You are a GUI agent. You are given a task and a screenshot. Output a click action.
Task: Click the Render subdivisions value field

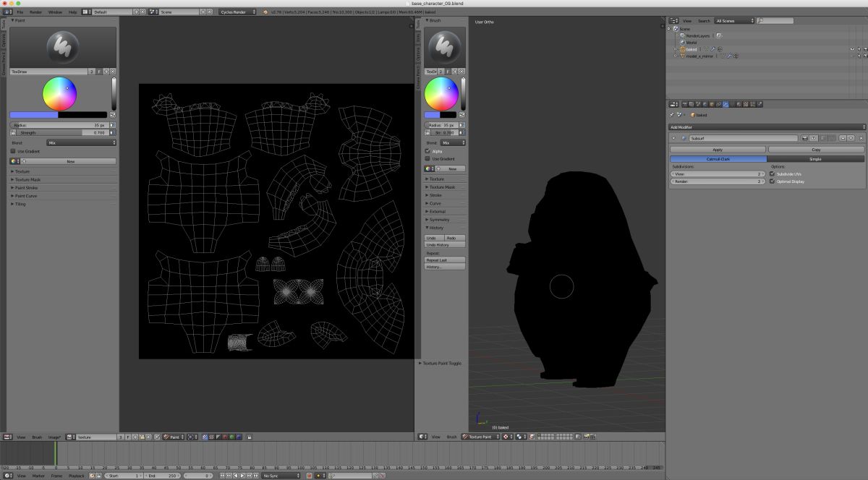pyautogui.click(x=718, y=181)
